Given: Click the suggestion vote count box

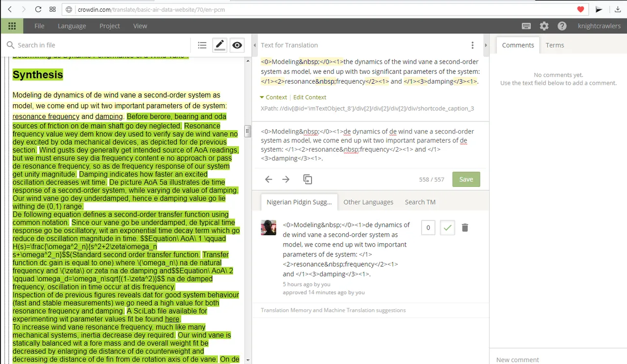Looking at the screenshot, I should click(x=428, y=227).
